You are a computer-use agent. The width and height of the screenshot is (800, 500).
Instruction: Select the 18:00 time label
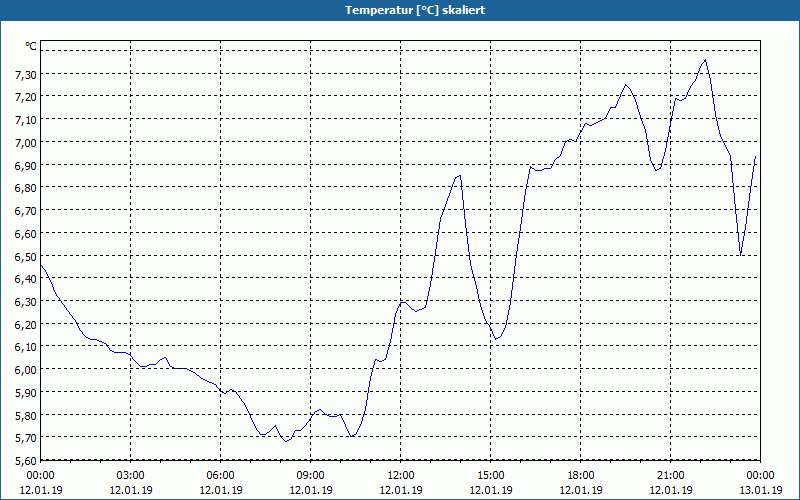click(x=581, y=476)
